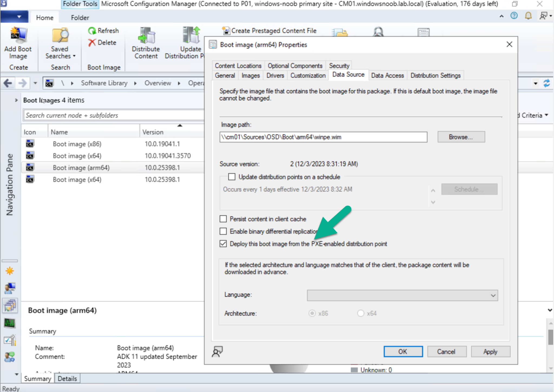Toggle Enable binary differential replication checkbox
The width and height of the screenshot is (554, 392).
[x=223, y=231]
